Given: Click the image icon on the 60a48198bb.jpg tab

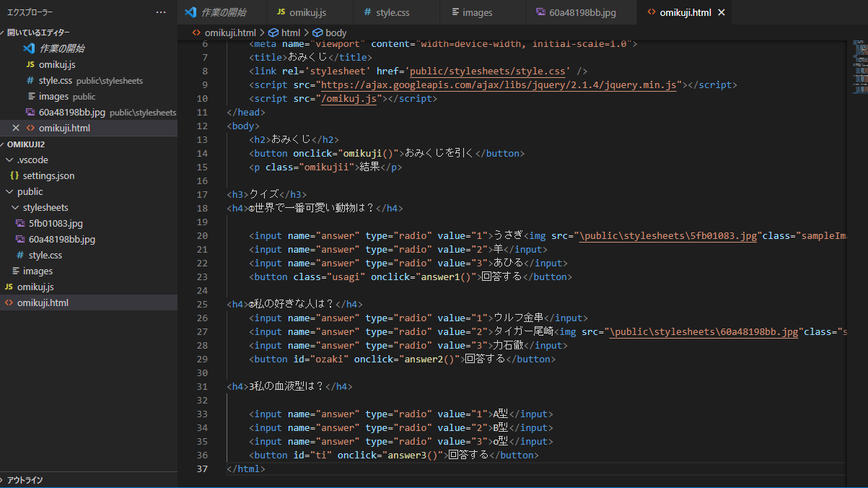Looking at the screenshot, I should pos(541,12).
